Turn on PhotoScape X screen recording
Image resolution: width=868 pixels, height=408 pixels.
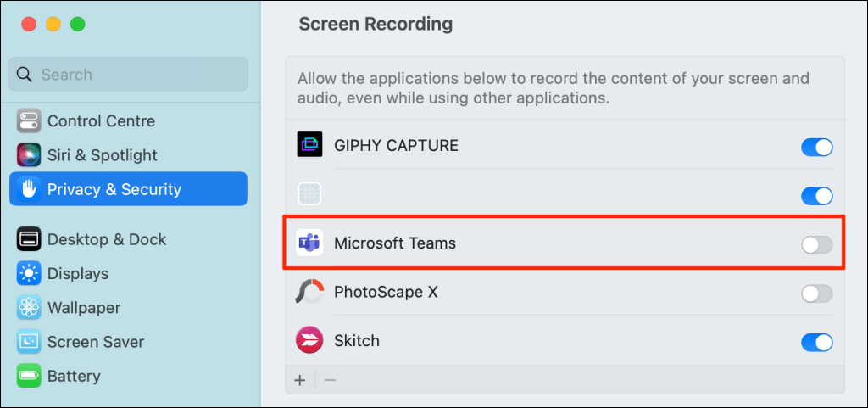click(x=816, y=293)
